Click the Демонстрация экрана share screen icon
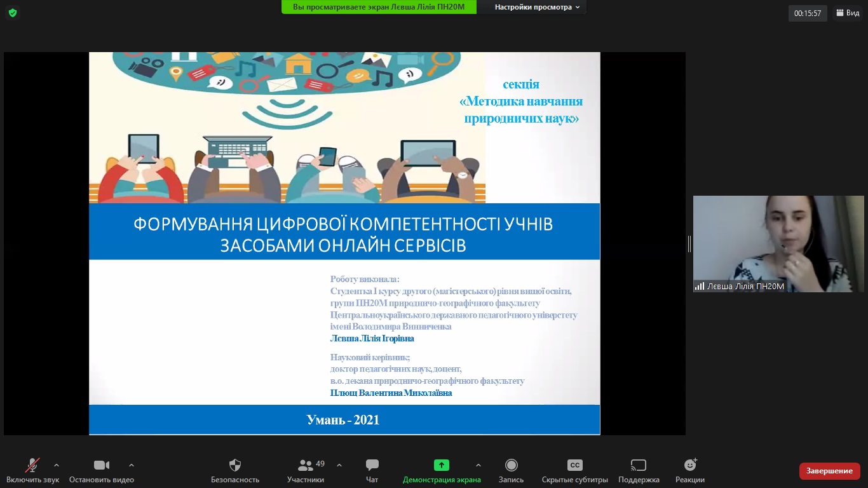 pyautogui.click(x=442, y=465)
